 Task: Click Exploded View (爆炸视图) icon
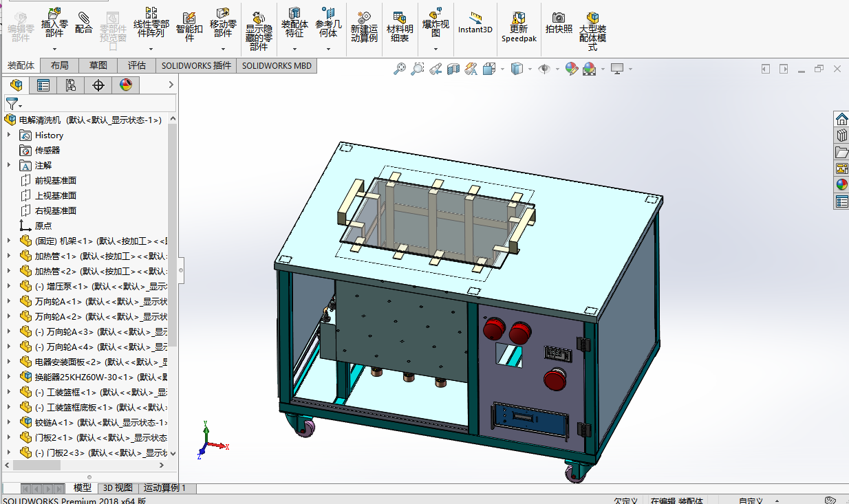(436, 13)
